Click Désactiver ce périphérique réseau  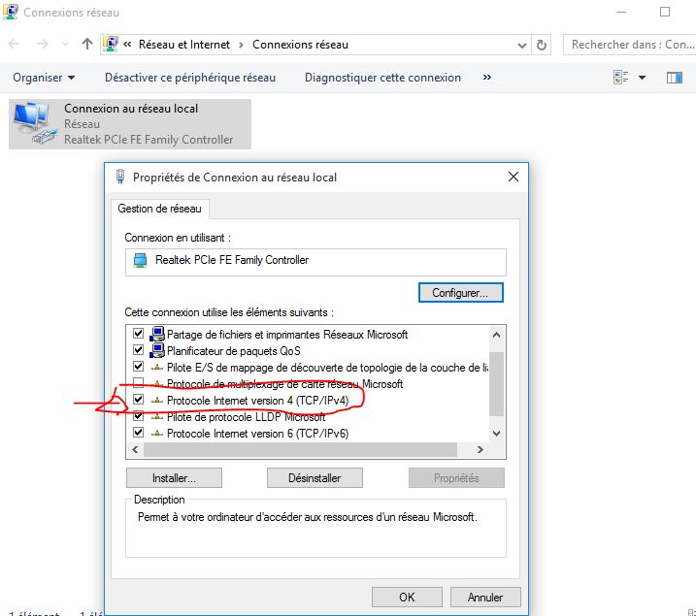point(190,78)
